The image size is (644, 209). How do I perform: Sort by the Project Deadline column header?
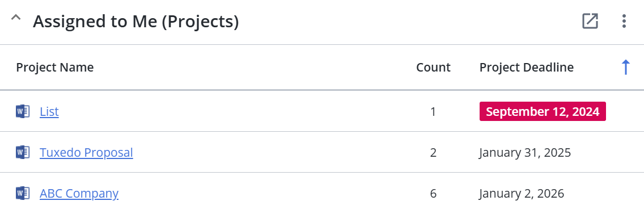click(x=527, y=67)
